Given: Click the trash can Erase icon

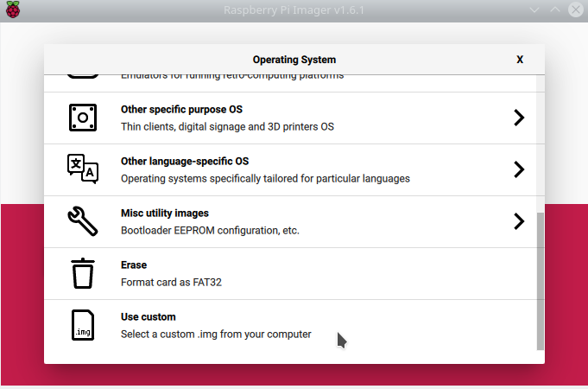Looking at the screenshot, I should coord(83,273).
